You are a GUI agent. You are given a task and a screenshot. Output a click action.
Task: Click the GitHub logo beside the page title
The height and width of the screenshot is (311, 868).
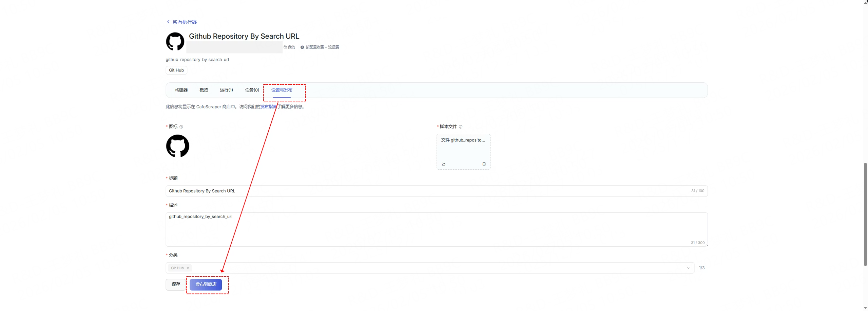click(x=175, y=42)
